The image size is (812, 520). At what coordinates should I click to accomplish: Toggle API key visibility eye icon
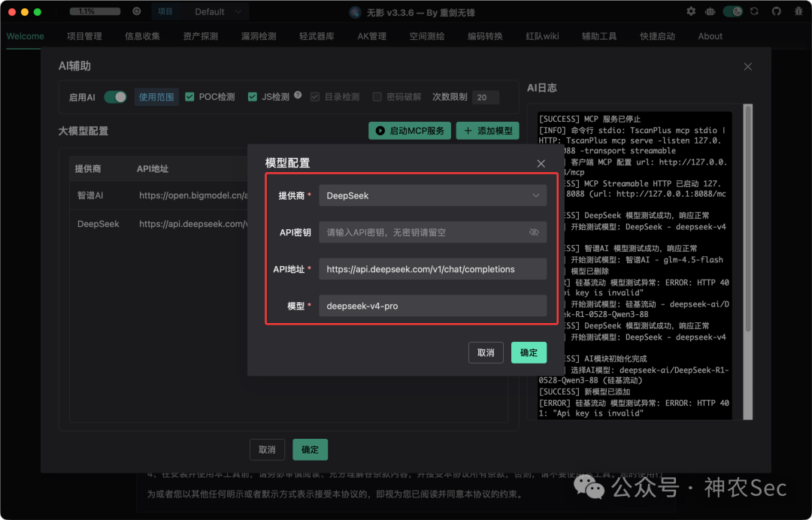(534, 232)
